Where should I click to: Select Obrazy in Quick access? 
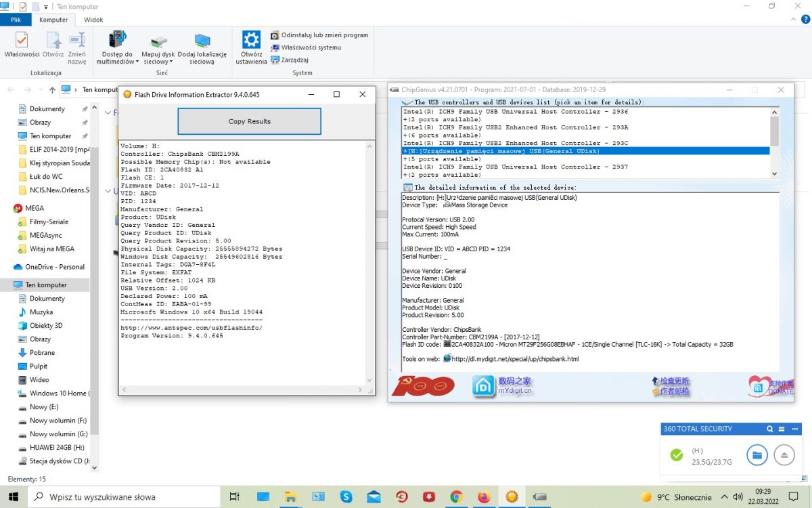coord(40,123)
